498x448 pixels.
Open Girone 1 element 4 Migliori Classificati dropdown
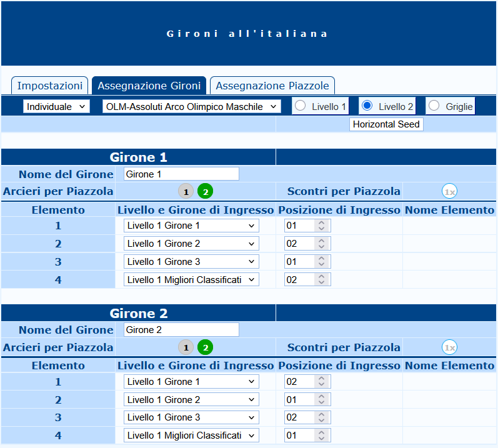[191, 279]
